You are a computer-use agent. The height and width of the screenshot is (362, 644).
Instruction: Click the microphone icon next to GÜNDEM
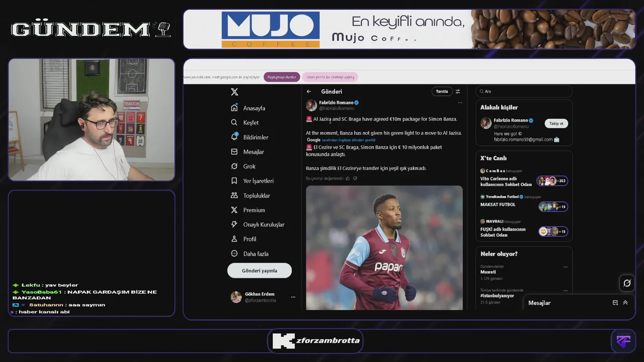point(164,29)
